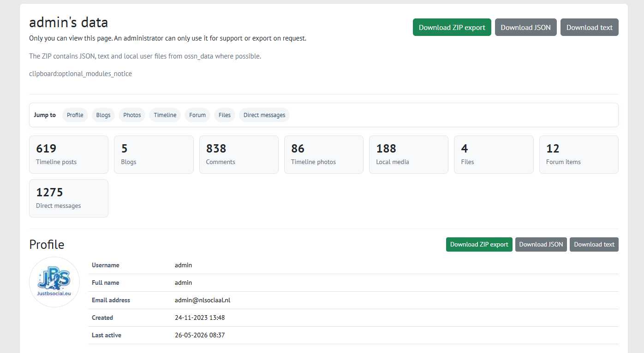
Task: Jump to the Direct messages section
Action: 264,115
